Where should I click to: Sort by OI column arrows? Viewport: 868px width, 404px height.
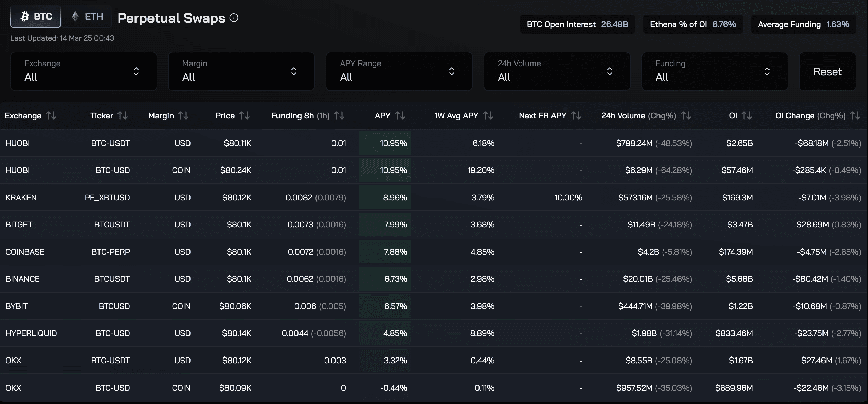click(x=747, y=116)
